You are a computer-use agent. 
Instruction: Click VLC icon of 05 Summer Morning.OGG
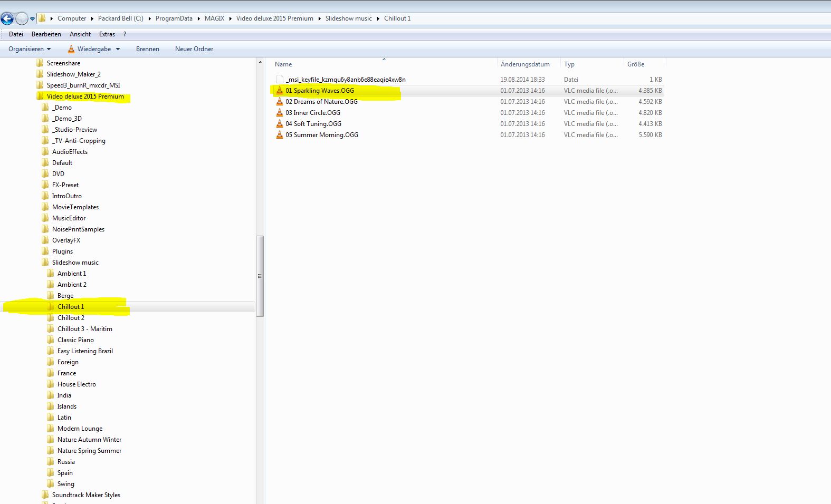(280, 135)
